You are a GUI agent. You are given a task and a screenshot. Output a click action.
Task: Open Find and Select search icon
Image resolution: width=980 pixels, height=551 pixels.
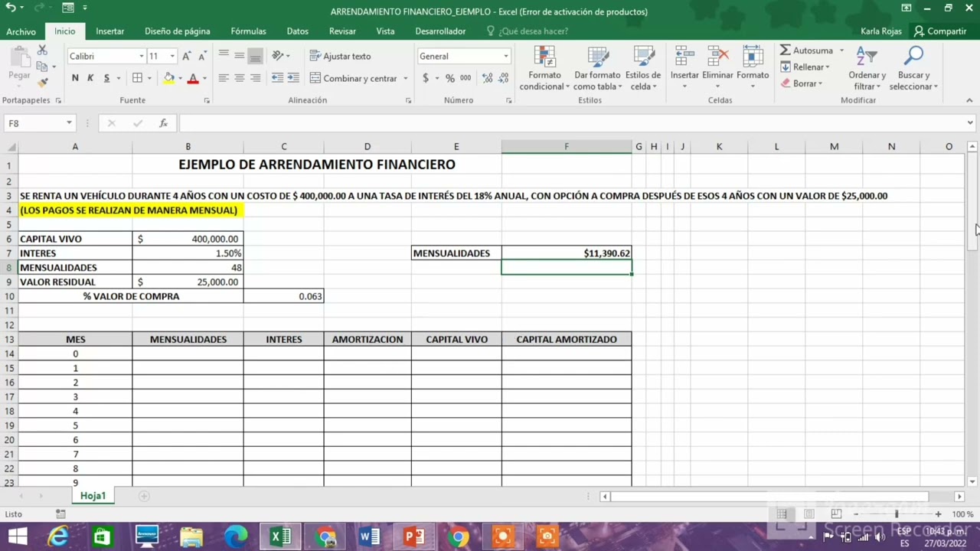913,57
